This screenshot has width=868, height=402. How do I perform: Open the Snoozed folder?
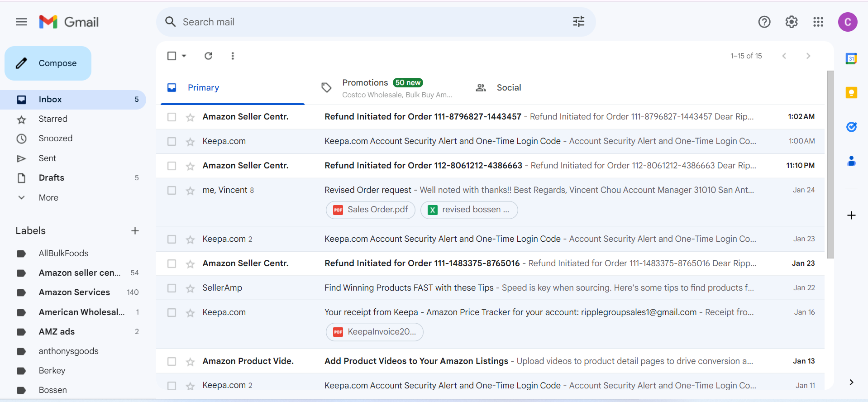click(73, 139)
